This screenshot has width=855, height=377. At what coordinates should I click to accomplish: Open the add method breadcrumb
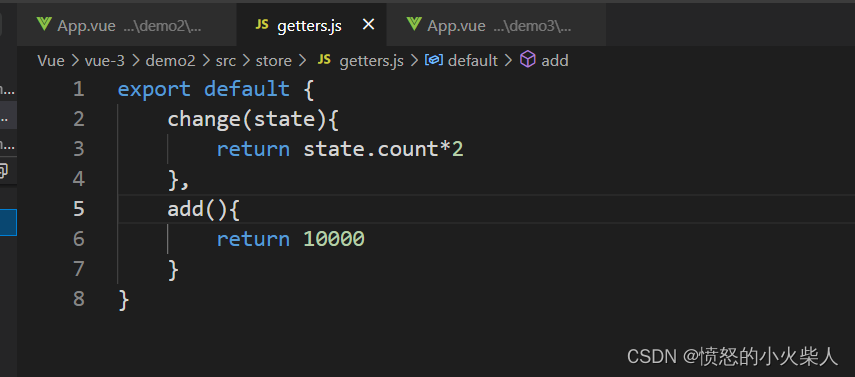point(555,61)
